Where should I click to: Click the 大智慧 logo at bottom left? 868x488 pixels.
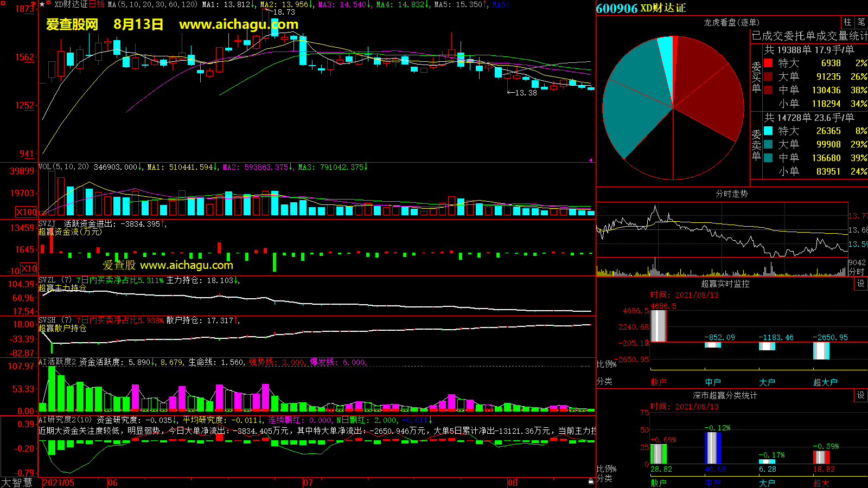point(17,483)
